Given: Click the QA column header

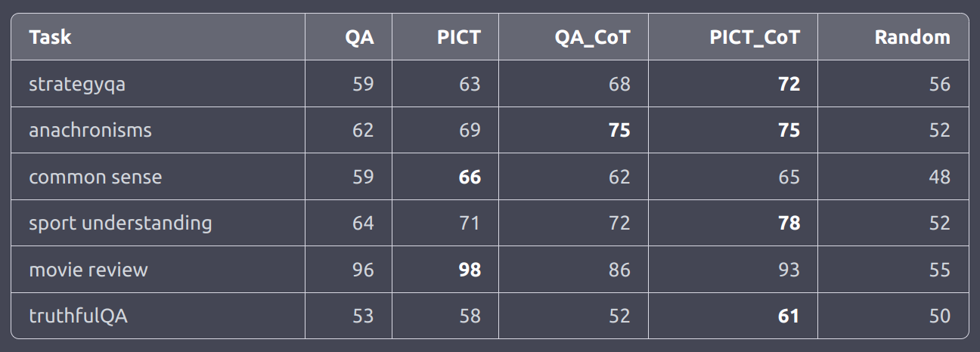Looking at the screenshot, I should pos(360,37).
